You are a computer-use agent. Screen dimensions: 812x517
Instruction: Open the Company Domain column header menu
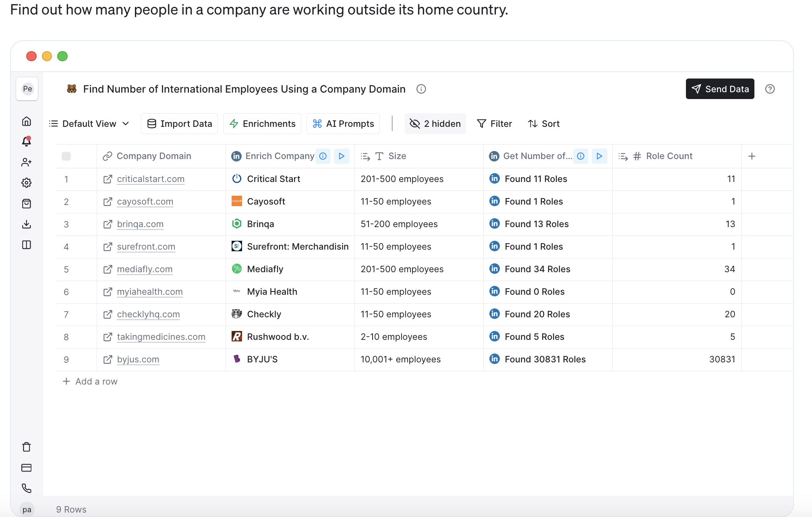(x=161, y=156)
